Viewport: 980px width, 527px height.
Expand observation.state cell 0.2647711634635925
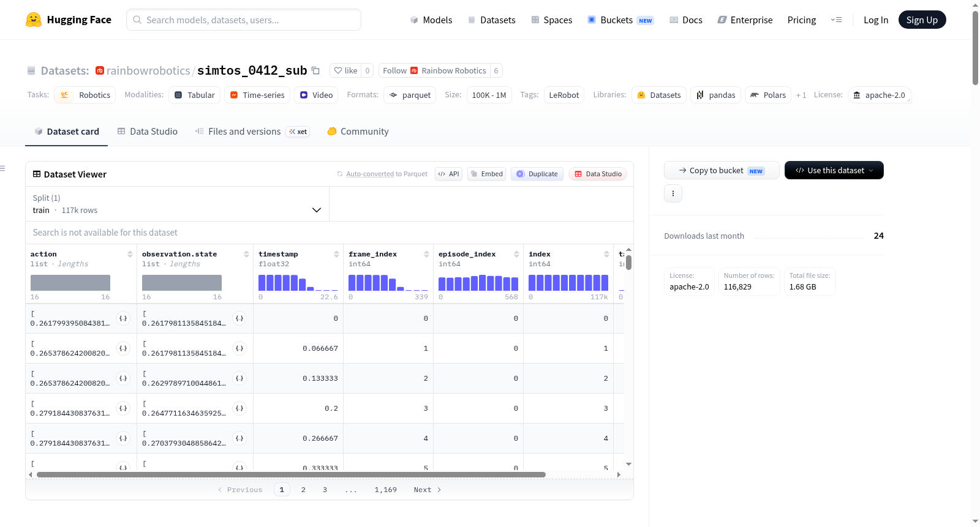(x=239, y=408)
